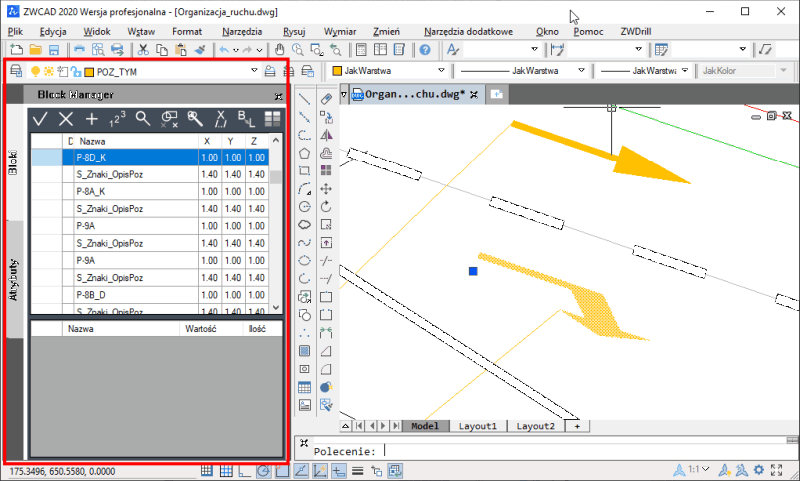
Task: Toggle layer POZ_TYM on/off lightbulb
Action: 35,71
